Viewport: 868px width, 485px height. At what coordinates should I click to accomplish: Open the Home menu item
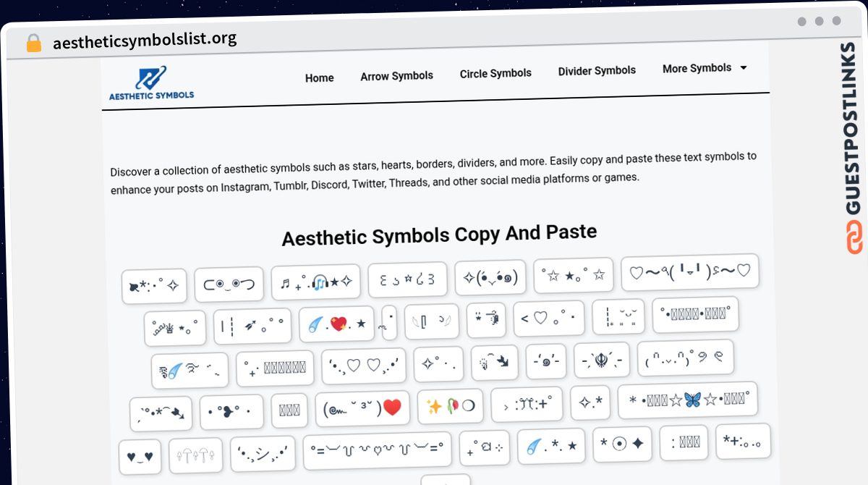[319, 77]
